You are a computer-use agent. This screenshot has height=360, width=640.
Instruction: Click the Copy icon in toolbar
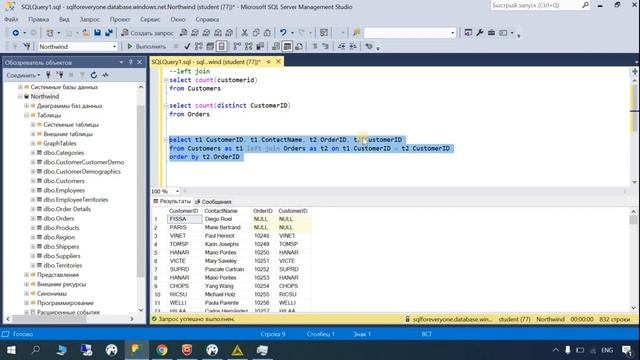[x=256, y=33]
